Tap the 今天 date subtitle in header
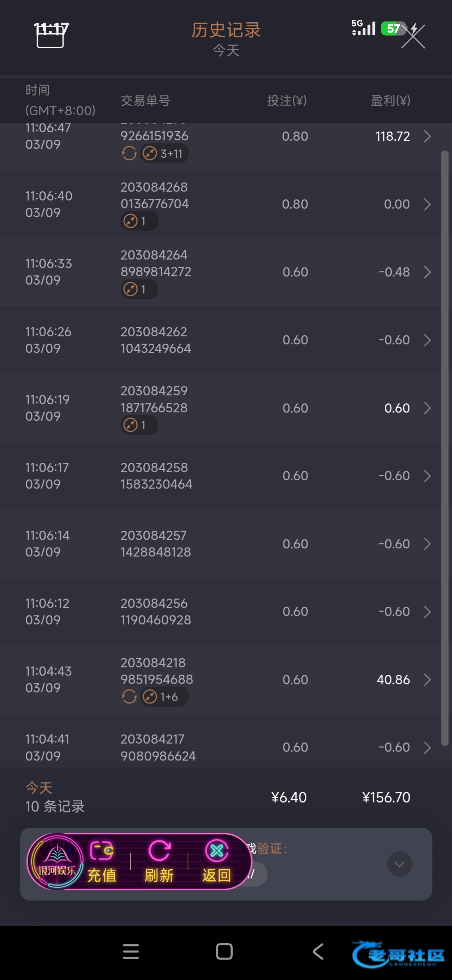The height and width of the screenshot is (980, 452). [226, 50]
